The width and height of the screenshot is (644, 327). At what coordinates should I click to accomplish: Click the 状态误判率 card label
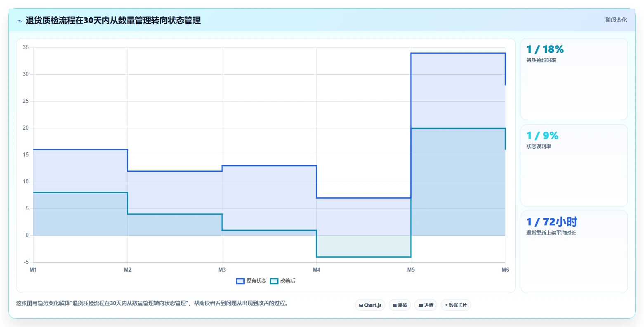click(x=539, y=147)
